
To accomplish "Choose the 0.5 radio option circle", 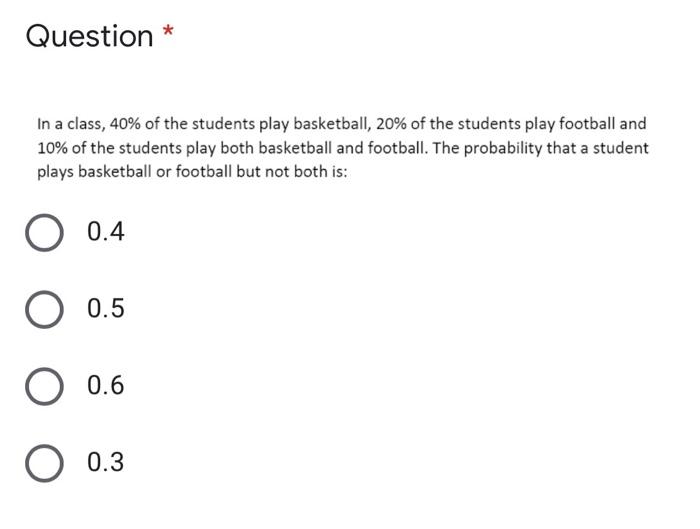I will 44,309.
